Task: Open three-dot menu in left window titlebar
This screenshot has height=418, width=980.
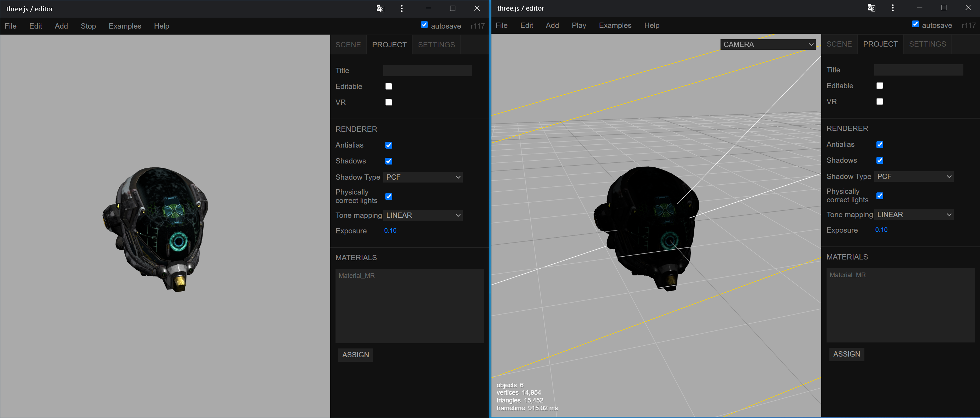Action: (x=402, y=8)
